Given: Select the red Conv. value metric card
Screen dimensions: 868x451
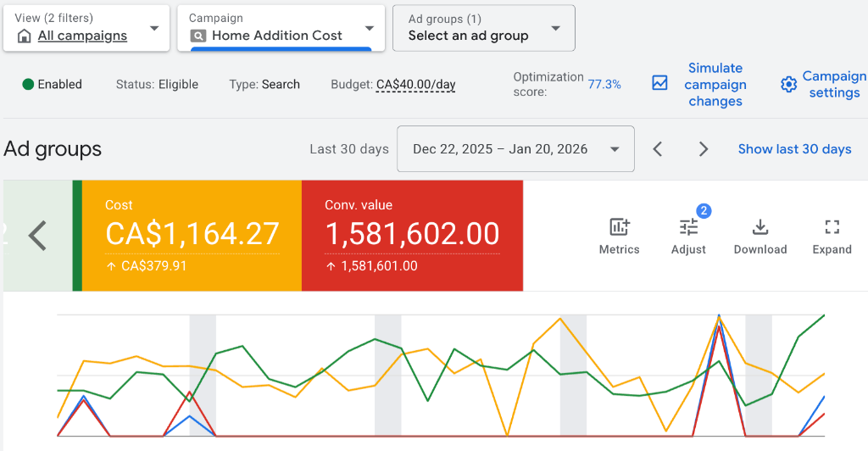Looking at the screenshot, I should [x=412, y=235].
